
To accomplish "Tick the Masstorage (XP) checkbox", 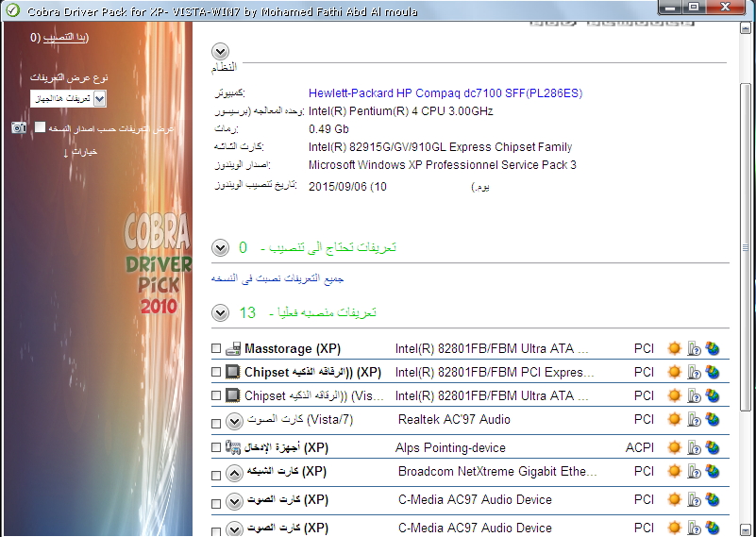I will click(216, 348).
